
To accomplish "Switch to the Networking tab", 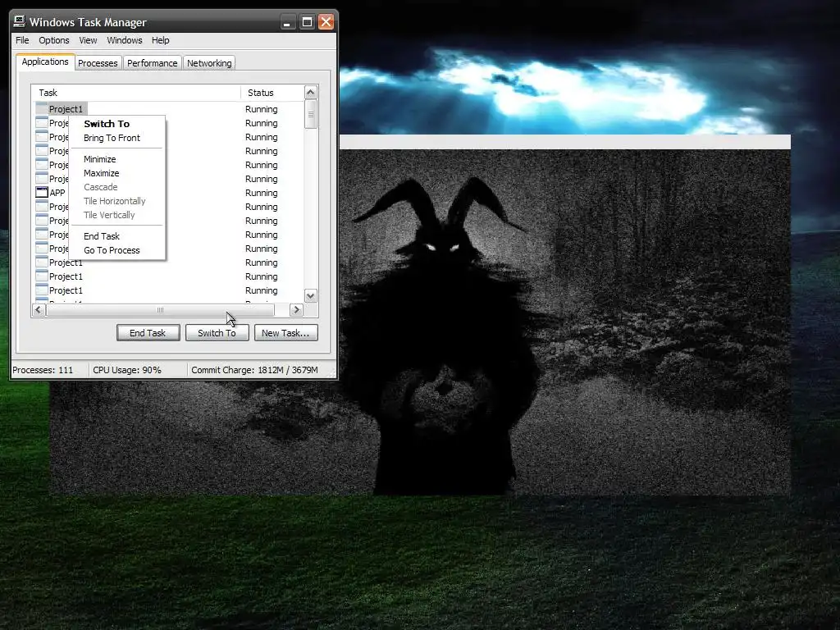I will (209, 63).
